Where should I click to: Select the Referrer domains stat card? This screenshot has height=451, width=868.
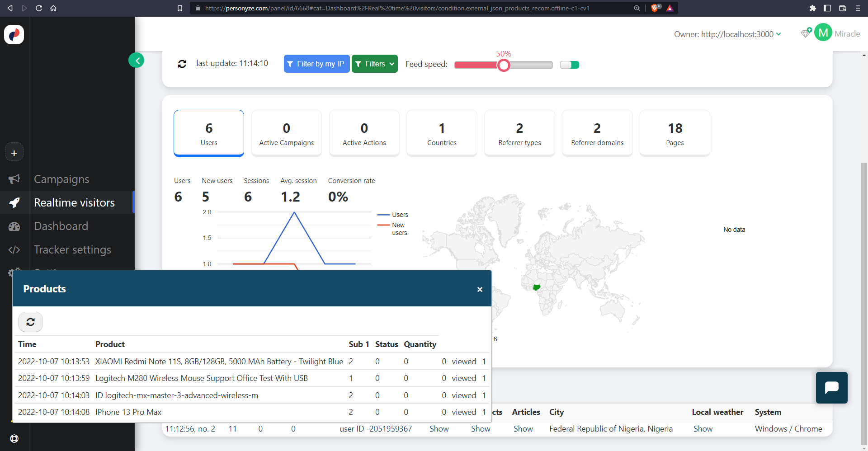click(x=597, y=133)
